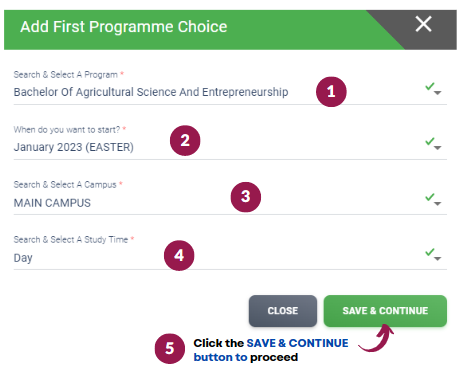Click the MAIN CAMPUS field value
This screenshot has height=374, width=464.
pos(52,203)
